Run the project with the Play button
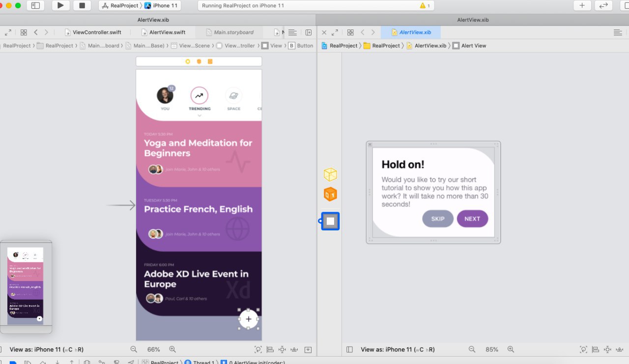629x364 pixels. [60, 5]
